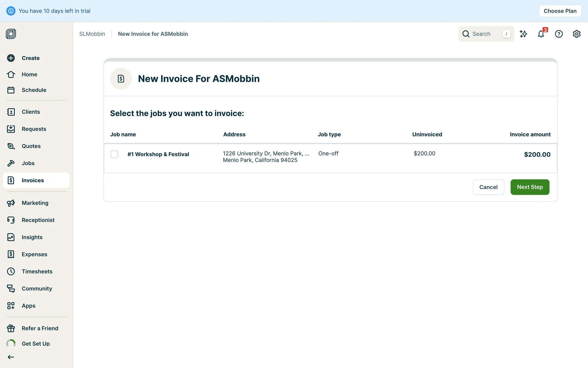
Task: Click the Cancel button
Action: point(488,187)
